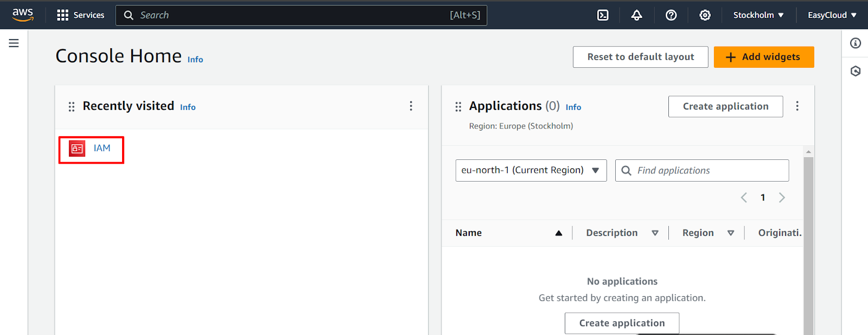This screenshot has height=335, width=868.
Task: Click the Applications widget vertical scrollbar
Action: (808, 246)
